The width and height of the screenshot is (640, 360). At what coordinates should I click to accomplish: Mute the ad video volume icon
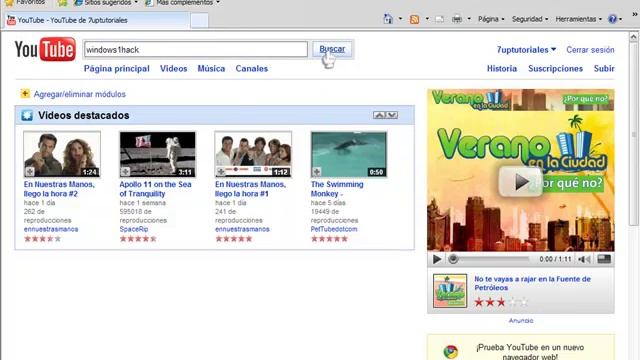(x=584, y=259)
